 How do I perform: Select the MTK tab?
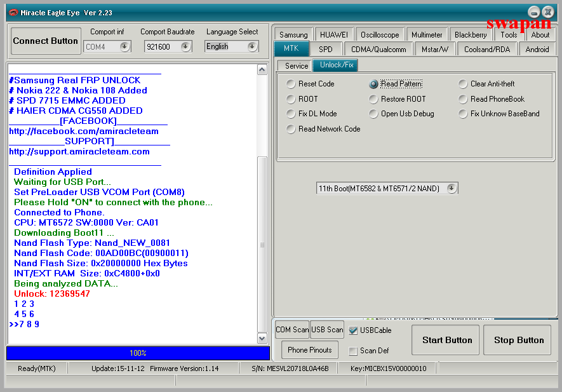tap(291, 48)
